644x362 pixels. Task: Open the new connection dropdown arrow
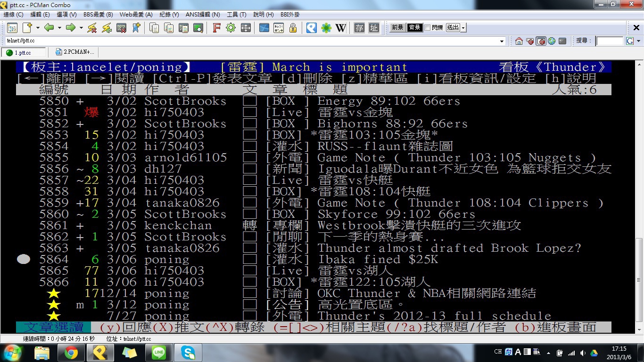click(37, 28)
